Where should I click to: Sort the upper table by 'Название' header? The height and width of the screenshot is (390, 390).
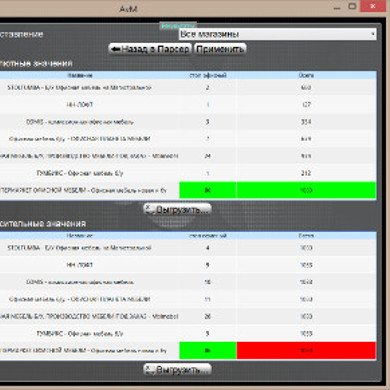80,75
